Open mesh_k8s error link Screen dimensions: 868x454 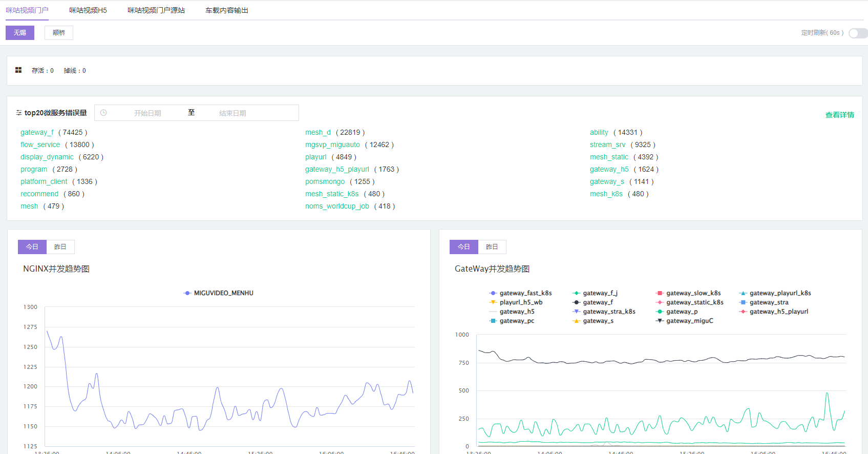click(x=606, y=194)
